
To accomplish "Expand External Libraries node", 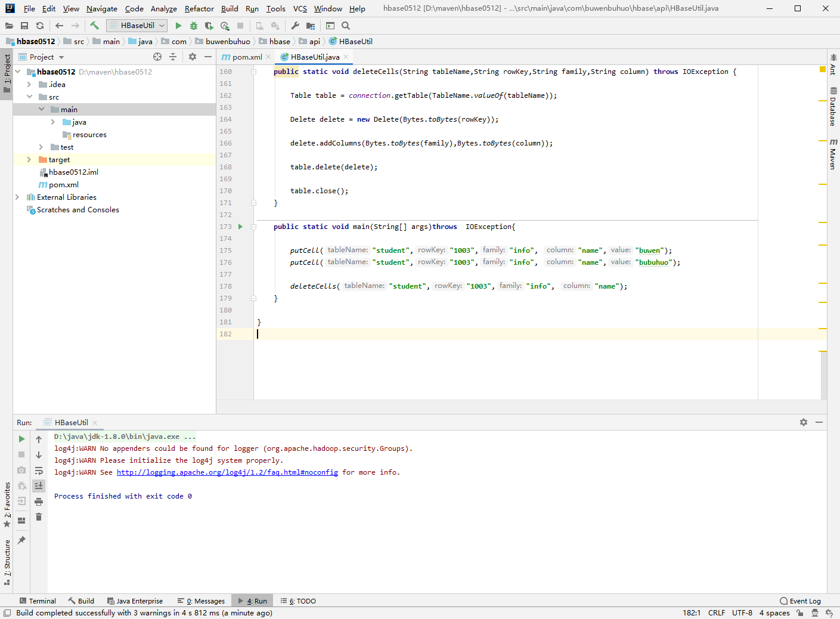I will coord(18,197).
